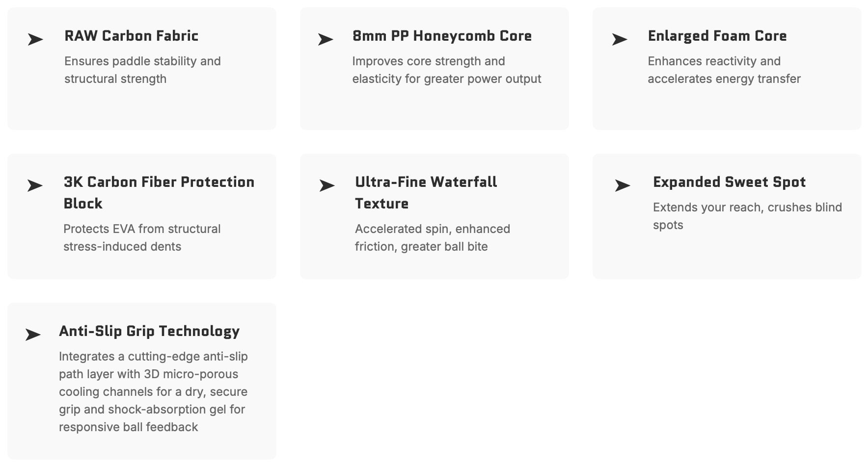
Task: Select the arrow icon beside Enlarged Foam Core
Action: (x=620, y=39)
